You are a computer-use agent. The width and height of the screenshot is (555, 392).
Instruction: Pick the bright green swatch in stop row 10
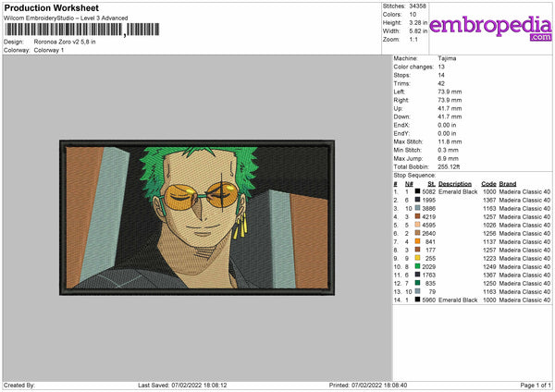pyautogui.click(x=418, y=267)
